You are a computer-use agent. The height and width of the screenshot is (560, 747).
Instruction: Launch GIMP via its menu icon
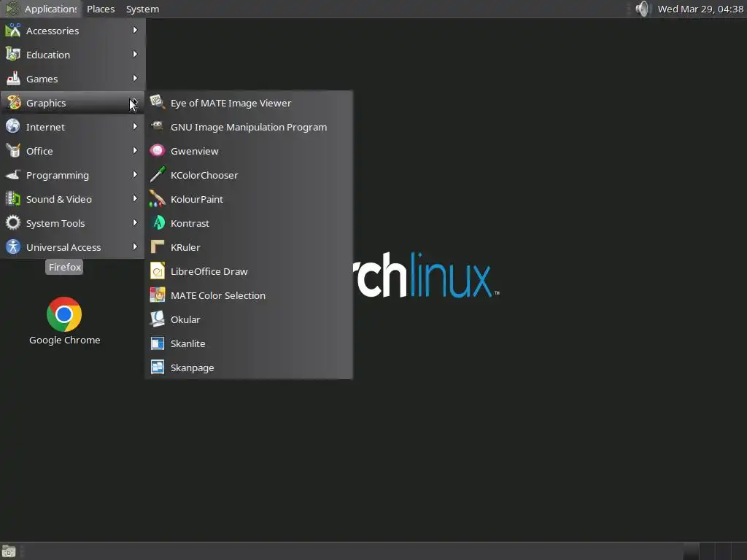(x=158, y=127)
